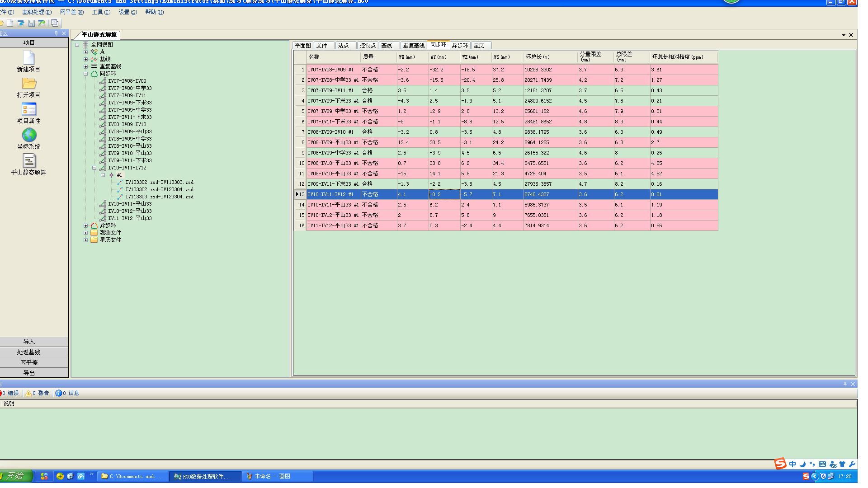Select IV103302.zsd-IV113303.zsd tree item

pos(159,183)
